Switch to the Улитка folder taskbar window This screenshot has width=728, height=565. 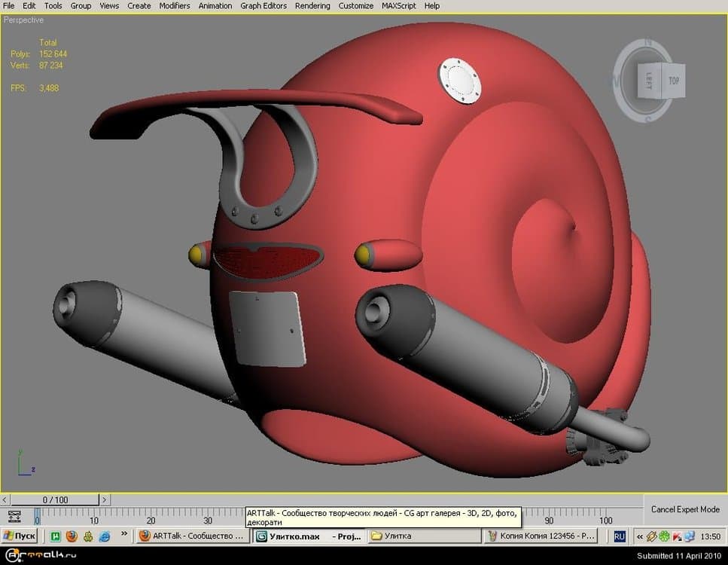click(x=422, y=536)
